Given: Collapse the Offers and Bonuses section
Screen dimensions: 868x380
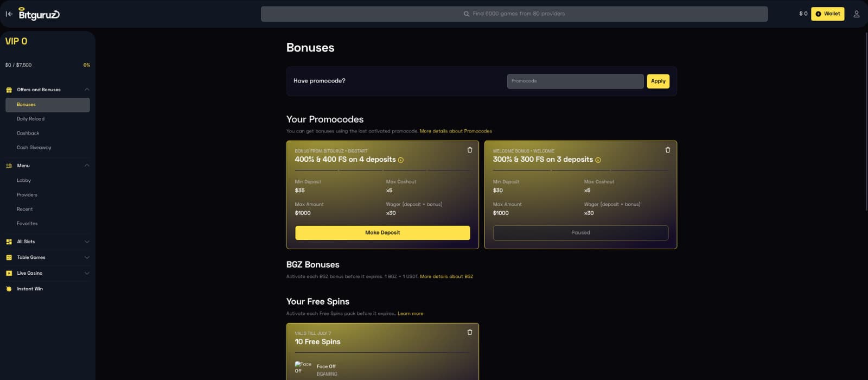Looking at the screenshot, I should [x=87, y=90].
